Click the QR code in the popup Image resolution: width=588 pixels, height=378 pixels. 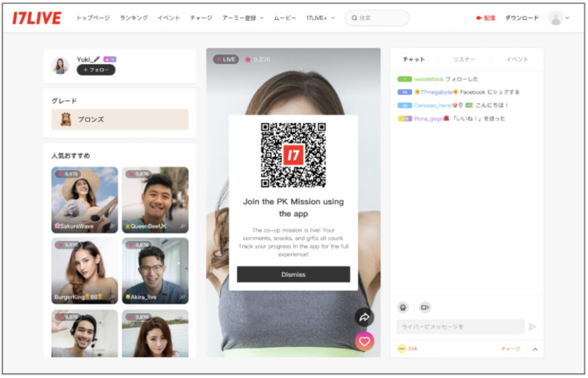pyautogui.click(x=293, y=155)
